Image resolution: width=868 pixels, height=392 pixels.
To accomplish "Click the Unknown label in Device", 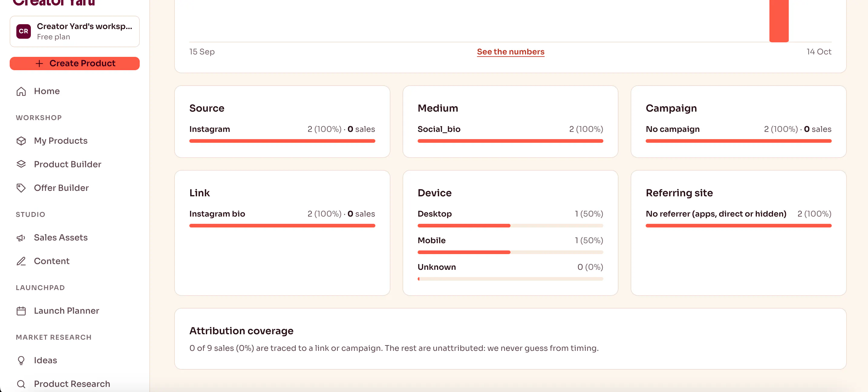I will tap(436, 267).
